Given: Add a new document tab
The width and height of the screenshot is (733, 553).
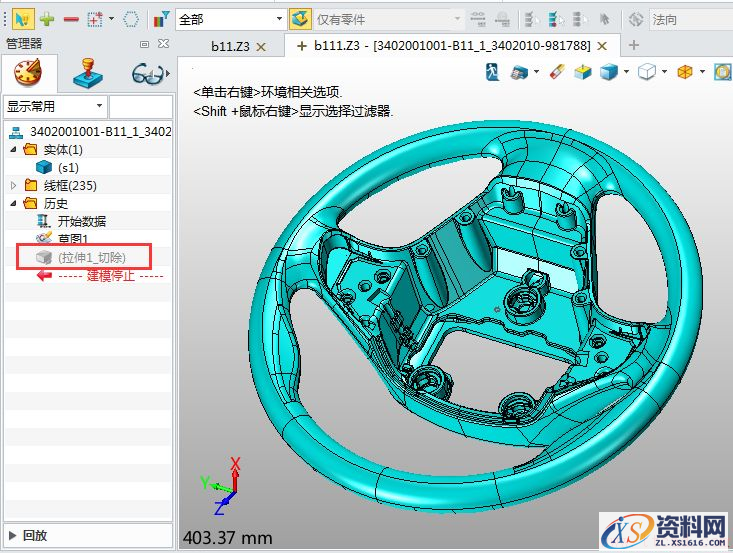Looking at the screenshot, I should click(x=634, y=45).
